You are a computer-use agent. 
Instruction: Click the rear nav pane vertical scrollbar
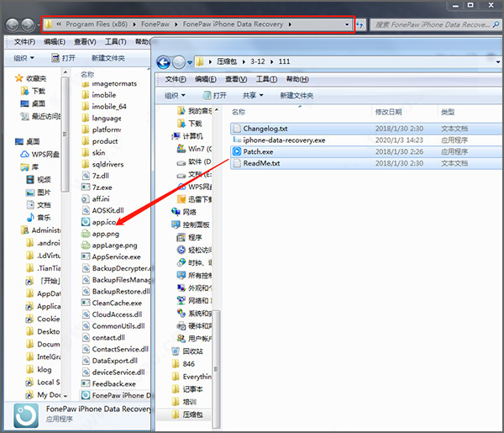coord(66,134)
